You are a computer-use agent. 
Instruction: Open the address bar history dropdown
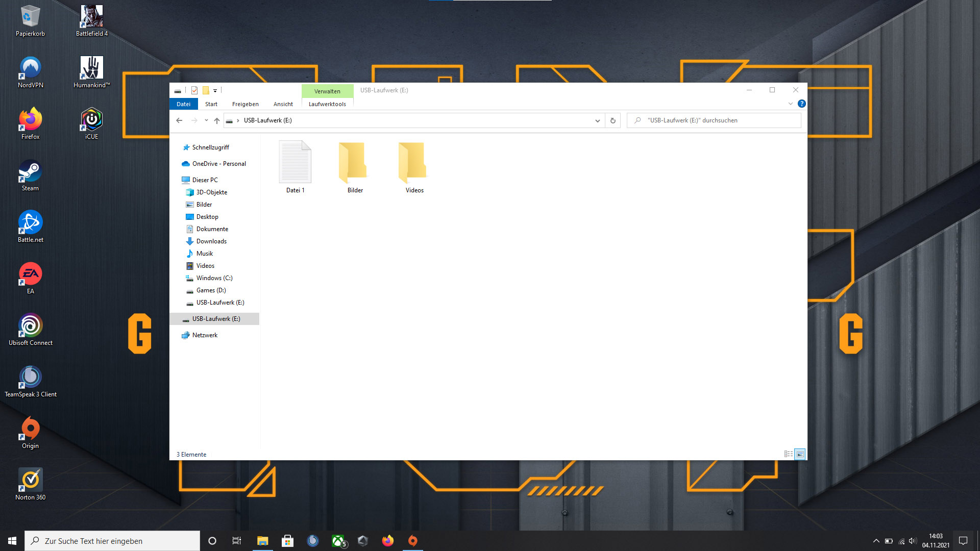coord(597,120)
